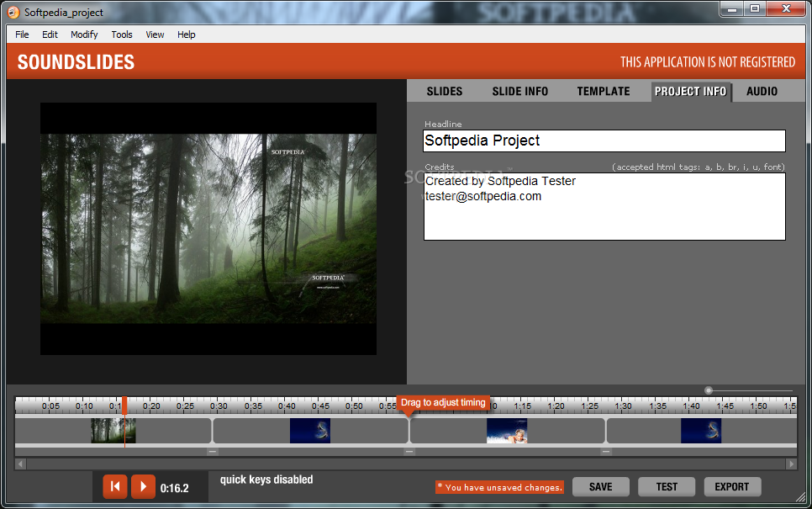Viewport: 812px width, 509px height.
Task: Switch to the TEMPLATE tab
Action: click(604, 91)
